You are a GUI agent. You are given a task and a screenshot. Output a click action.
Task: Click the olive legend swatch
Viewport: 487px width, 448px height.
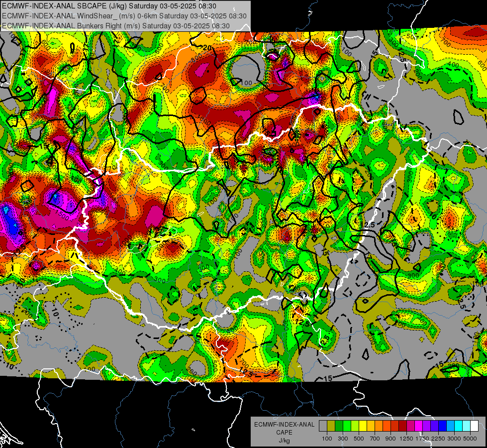tap(331, 426)
